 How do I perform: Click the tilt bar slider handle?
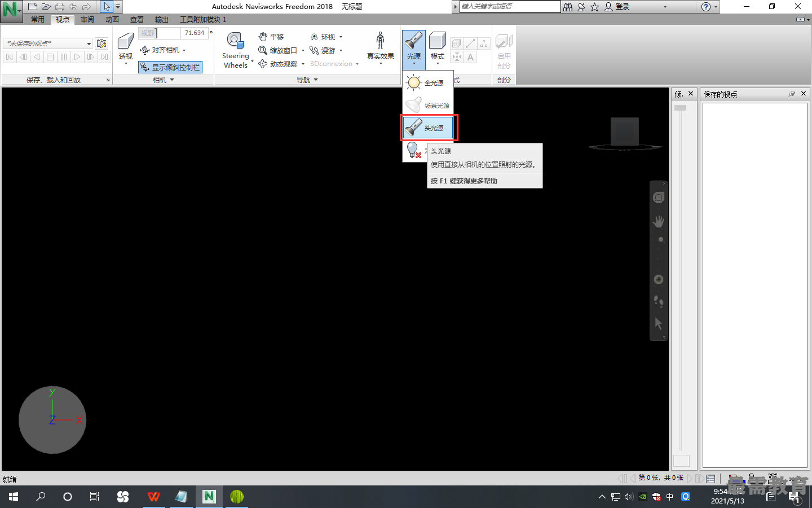click(681, 108)
